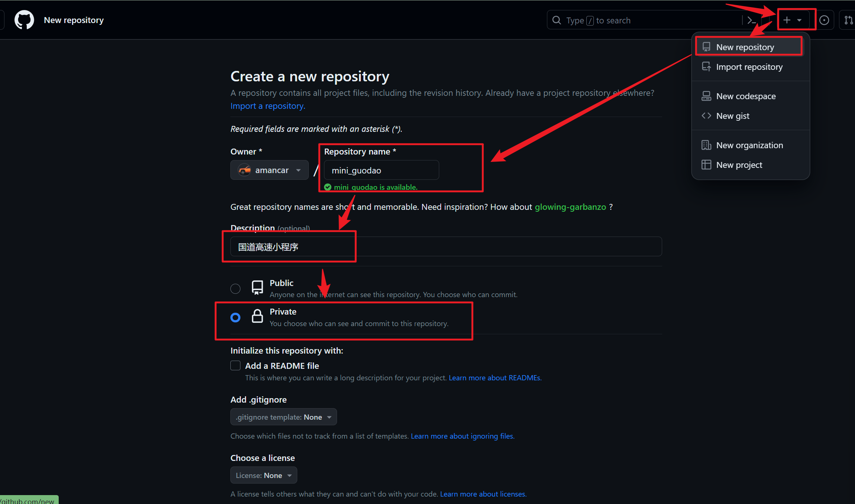855x504 pixels.
Task: Open pull requests icon in header
Action: 849,20
